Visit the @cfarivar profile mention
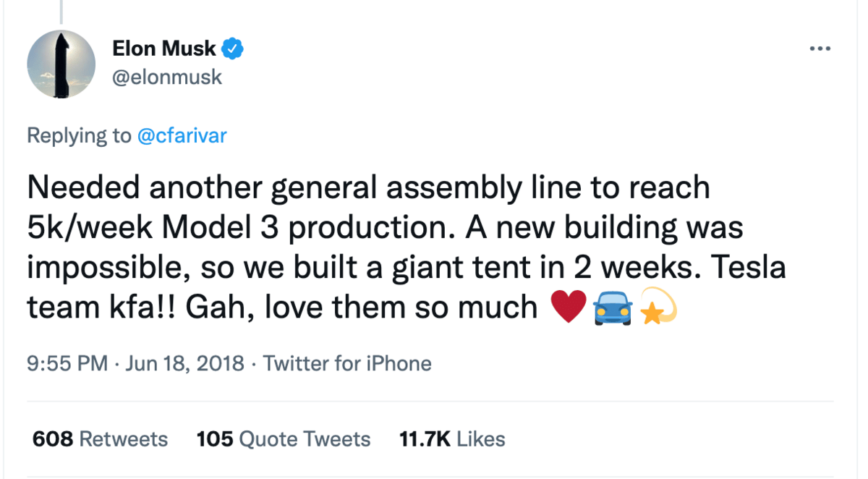 [x=182, y=135]
